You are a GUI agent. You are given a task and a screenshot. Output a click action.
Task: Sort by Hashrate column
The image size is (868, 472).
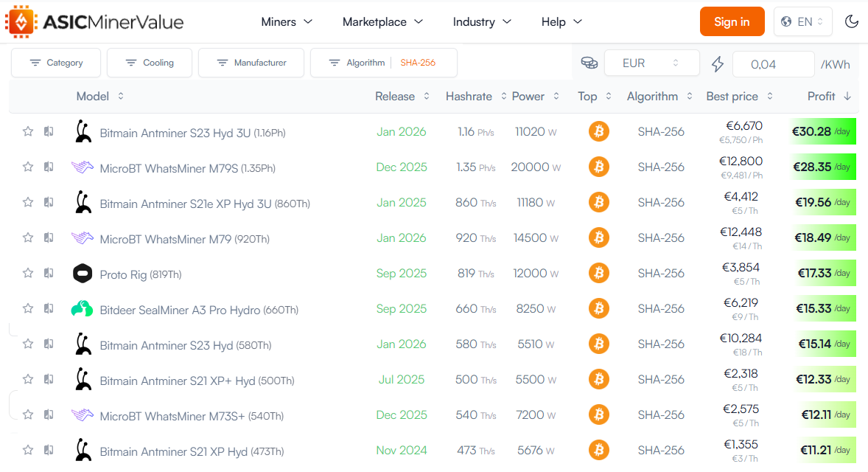[x=476, y=97]
